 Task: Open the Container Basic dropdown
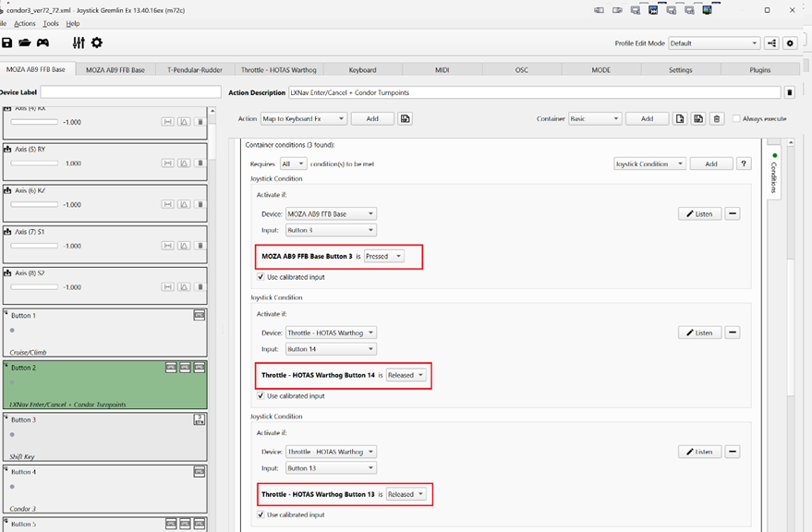click(595, 118)
